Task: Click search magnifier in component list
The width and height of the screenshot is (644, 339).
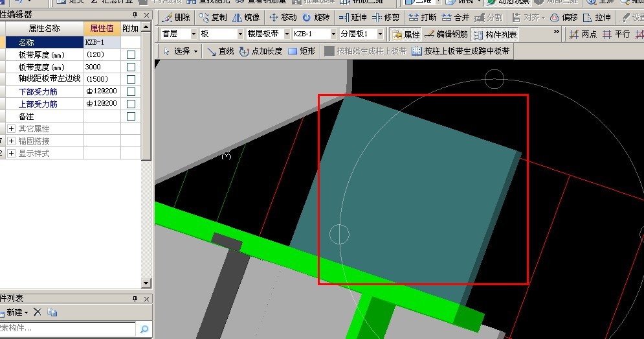Action: [144, 329]
